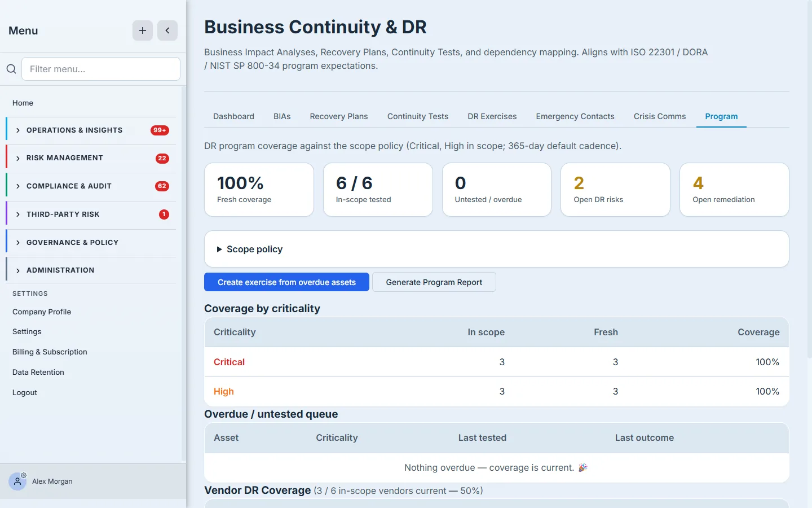The image size is (812, 508).
Task: Click the page's vertical scrollbar
Action: tap(810, 179)
